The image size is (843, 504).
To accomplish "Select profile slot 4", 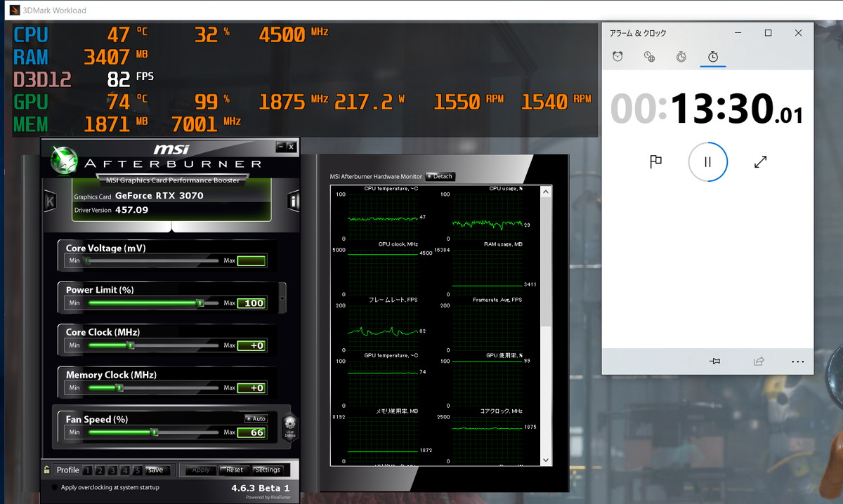I will [124, 470].
